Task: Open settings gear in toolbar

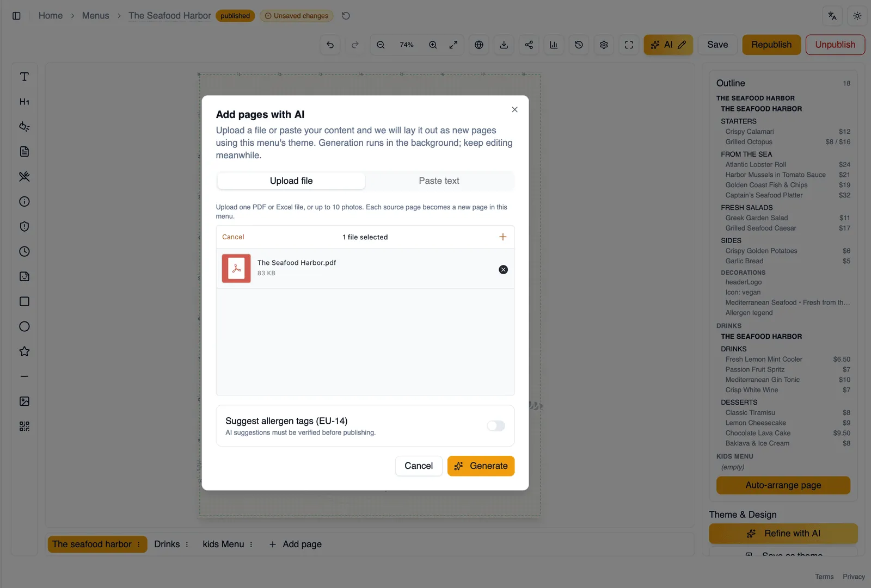Action: pos(604,45)
